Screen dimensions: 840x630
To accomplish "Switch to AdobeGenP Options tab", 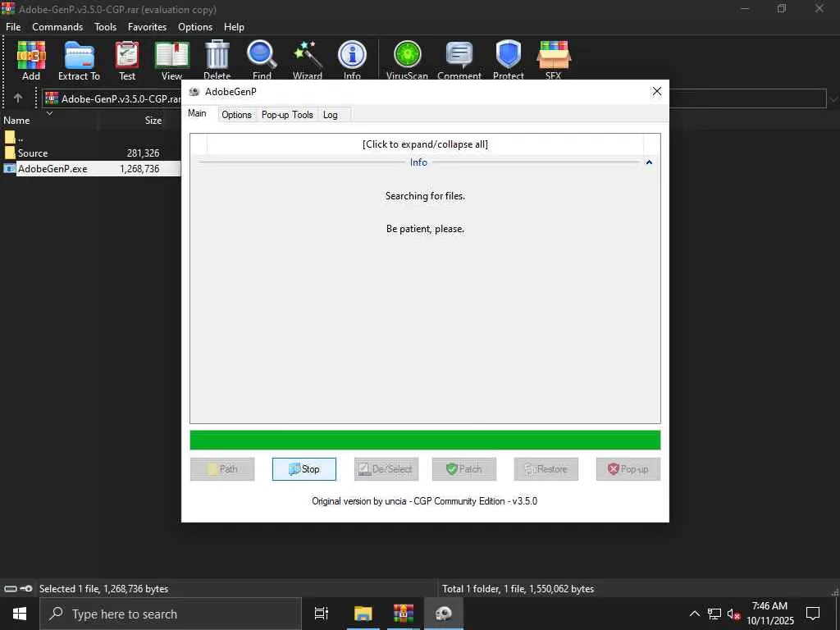I will [x=236, y=115].
